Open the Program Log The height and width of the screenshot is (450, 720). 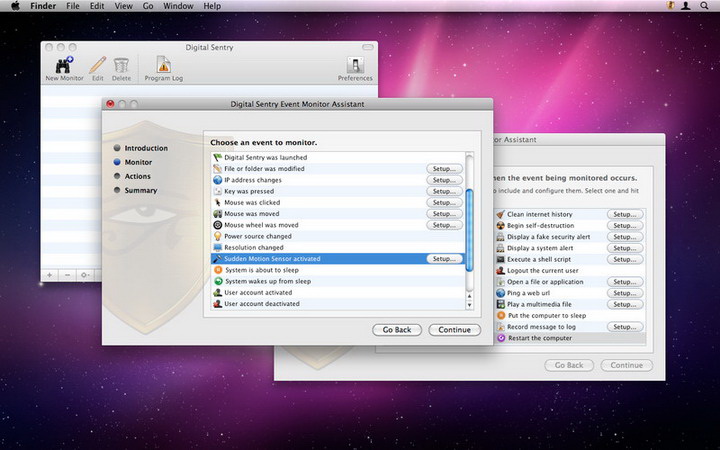click(163, 64)
